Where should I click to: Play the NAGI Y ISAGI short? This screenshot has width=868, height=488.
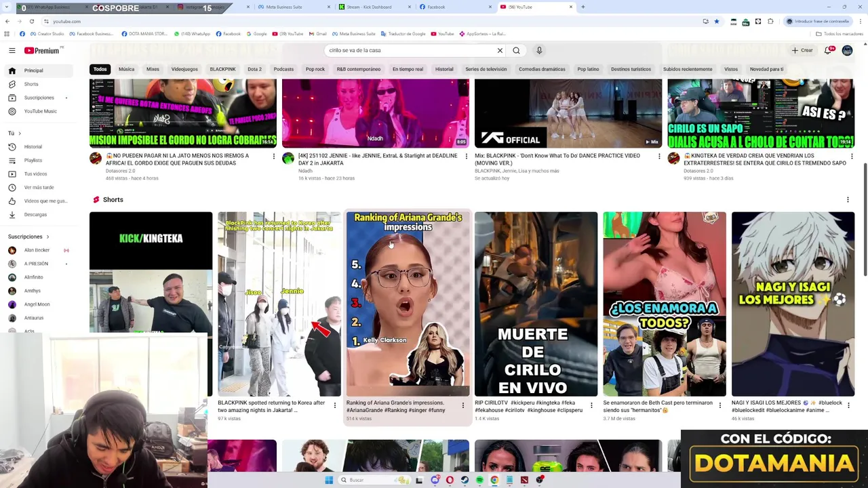pos(793,304)
